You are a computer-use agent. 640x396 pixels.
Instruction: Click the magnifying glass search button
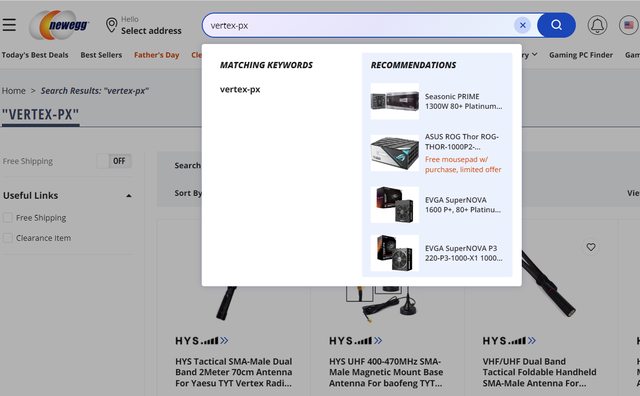coord(556,25)
